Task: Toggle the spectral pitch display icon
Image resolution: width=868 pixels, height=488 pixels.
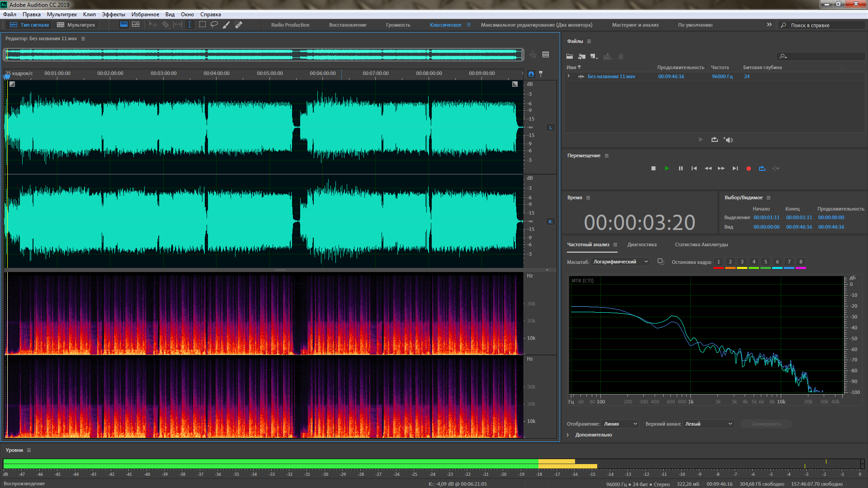Action: (136, 24)
